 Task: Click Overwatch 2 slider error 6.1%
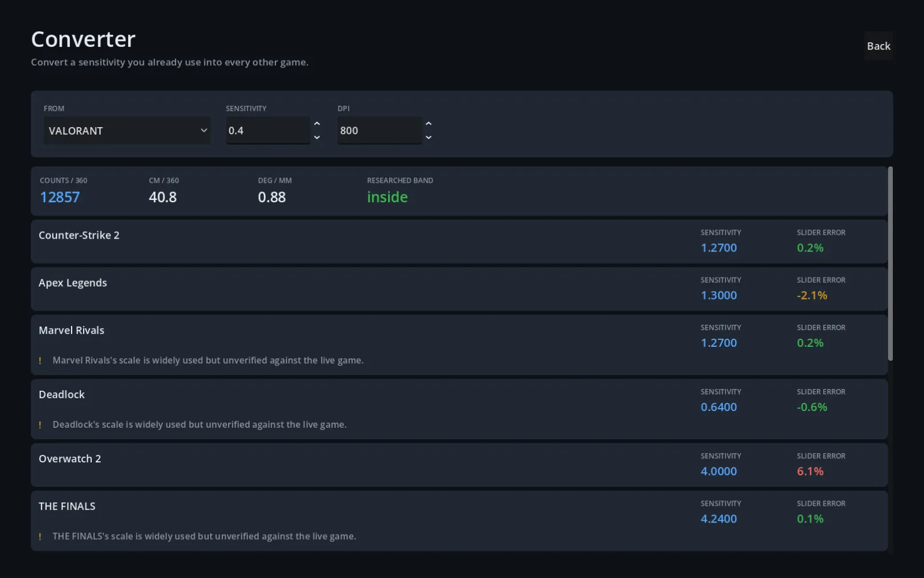click(x=810, y=471)
